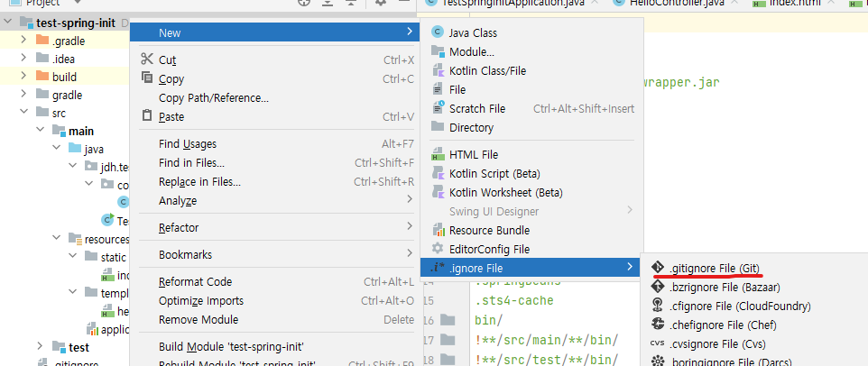The image size is (868, 366).
Task: Click the Kotlin Class/File icon
Action: coord(438,70)
